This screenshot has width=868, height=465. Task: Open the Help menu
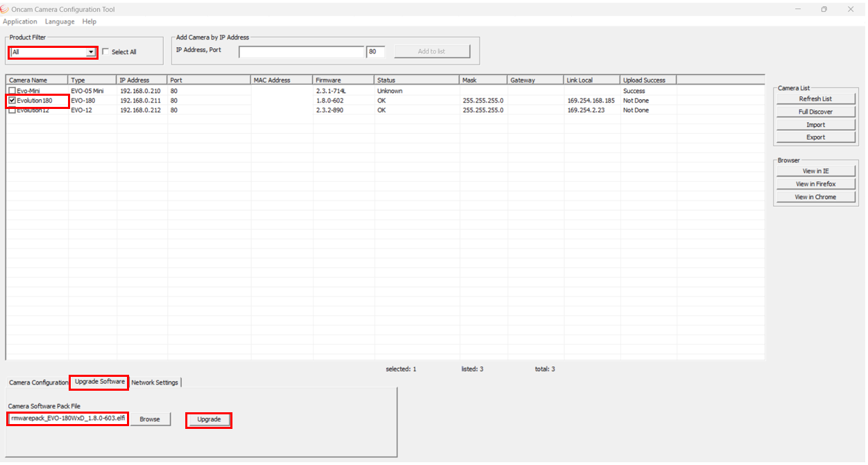[89, 22]
